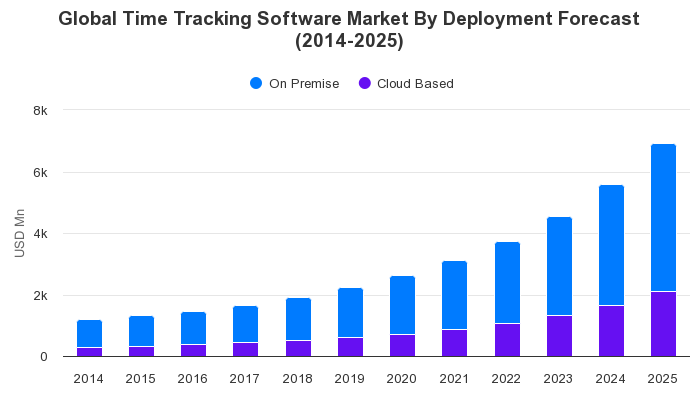Click the 0 y-axis label

click(43, 357)
